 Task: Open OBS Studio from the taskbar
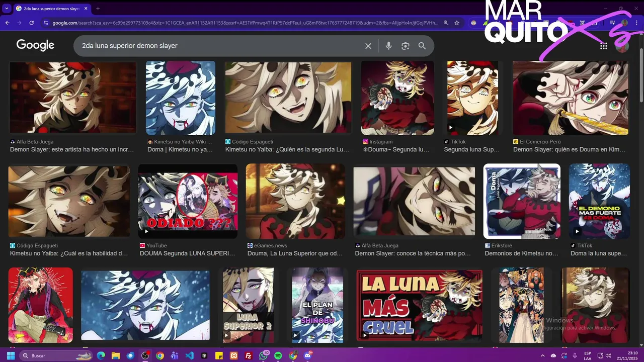pos(145,355)
